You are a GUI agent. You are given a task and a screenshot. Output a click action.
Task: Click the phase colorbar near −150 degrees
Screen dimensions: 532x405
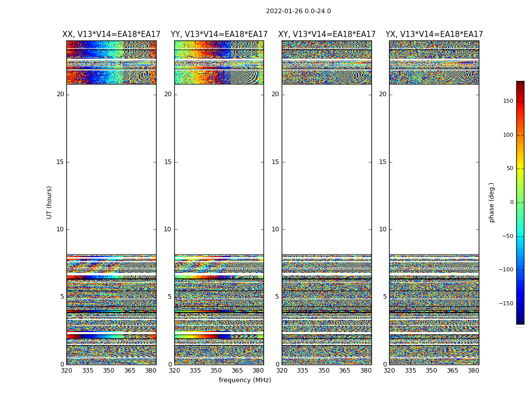click(x=520, y=303)
